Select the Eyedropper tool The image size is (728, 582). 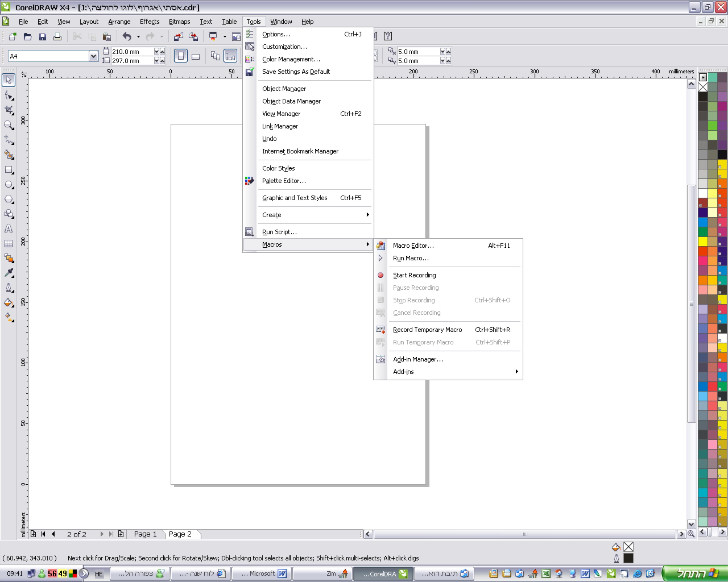[x=8, y=273]
